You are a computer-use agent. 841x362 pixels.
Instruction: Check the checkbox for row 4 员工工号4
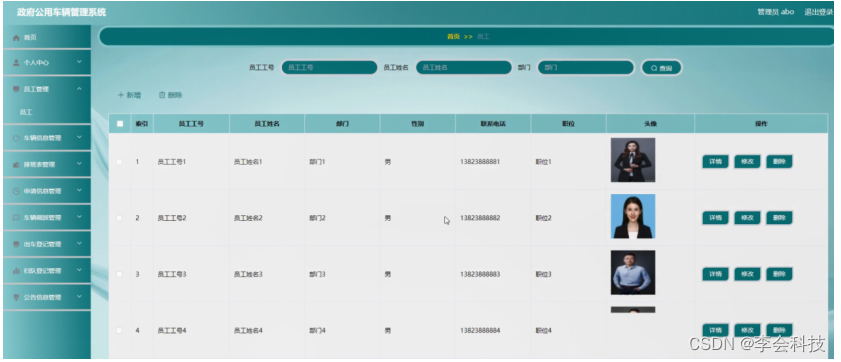[119, 330]
